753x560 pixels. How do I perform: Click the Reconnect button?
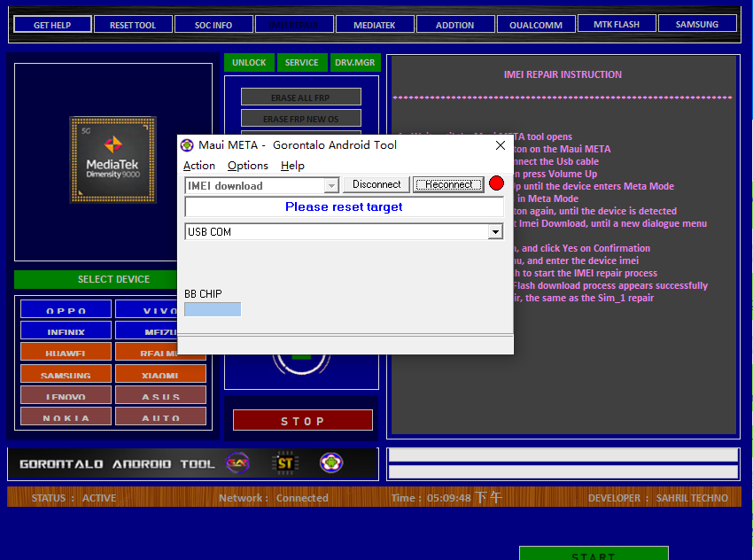pos(448,184)
